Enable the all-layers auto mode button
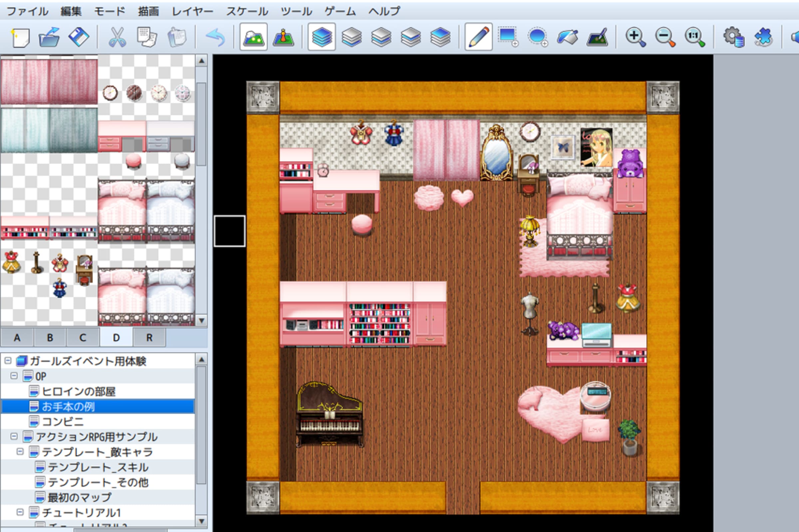This screenshot has height=532, width=799. (x=322, y=37)
